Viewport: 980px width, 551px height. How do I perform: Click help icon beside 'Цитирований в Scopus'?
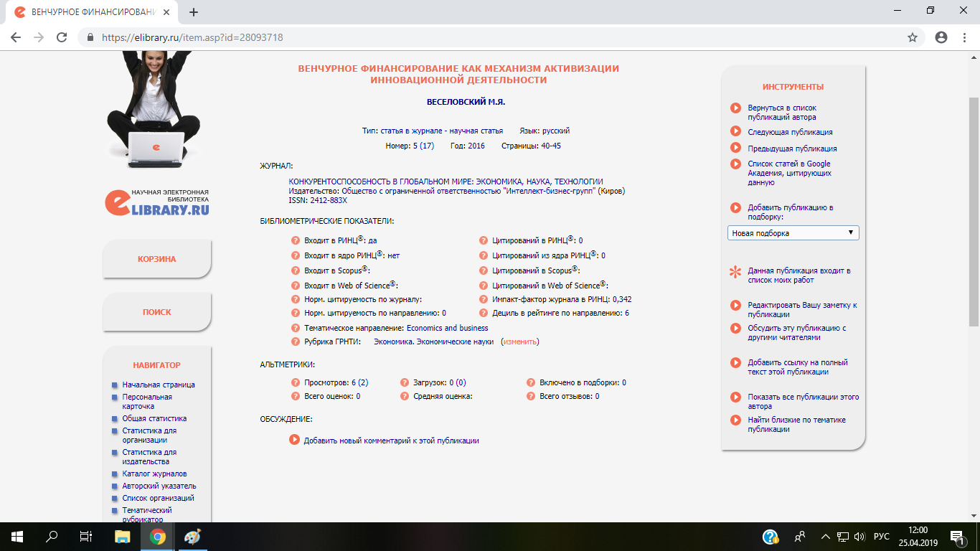[x=483, y=270]
